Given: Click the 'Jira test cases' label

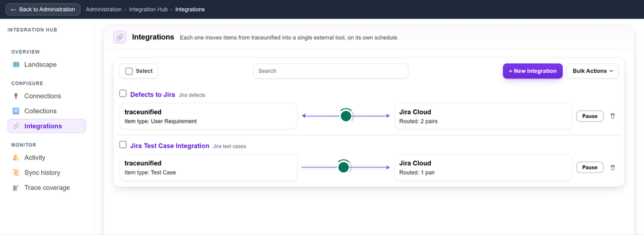Looking at the screenshot, I should coord(230,146).
